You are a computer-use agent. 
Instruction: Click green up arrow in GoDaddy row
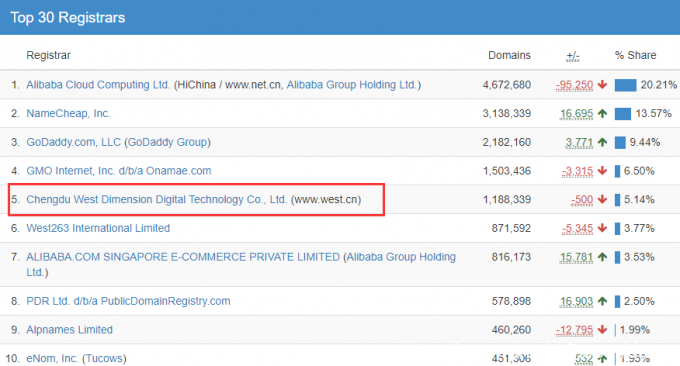pos(602,142)
